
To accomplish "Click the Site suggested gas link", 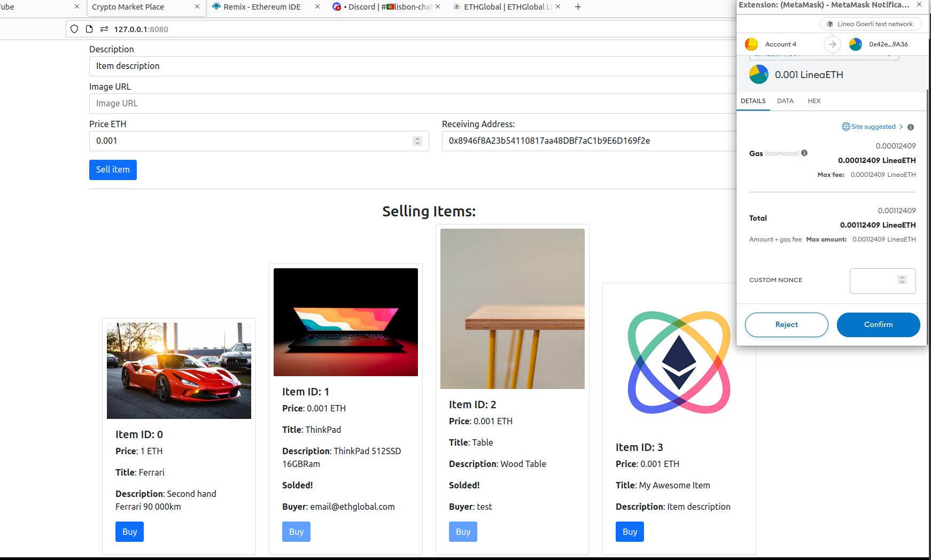I will pyautogui.click(x=873, y=127).
